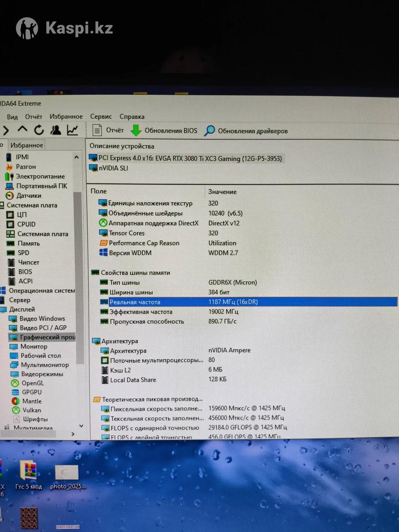Open the Справка menu

[132, 117]
